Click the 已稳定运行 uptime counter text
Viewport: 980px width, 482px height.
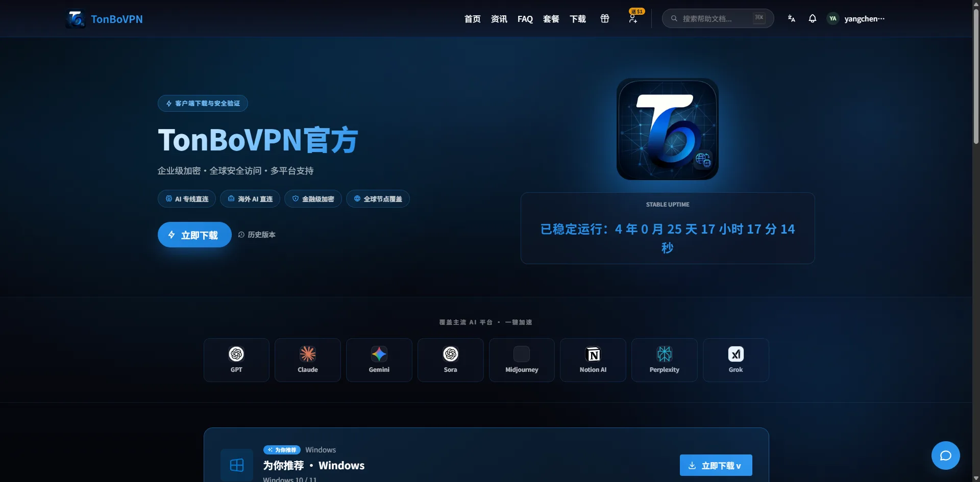(x=667, y=238)
